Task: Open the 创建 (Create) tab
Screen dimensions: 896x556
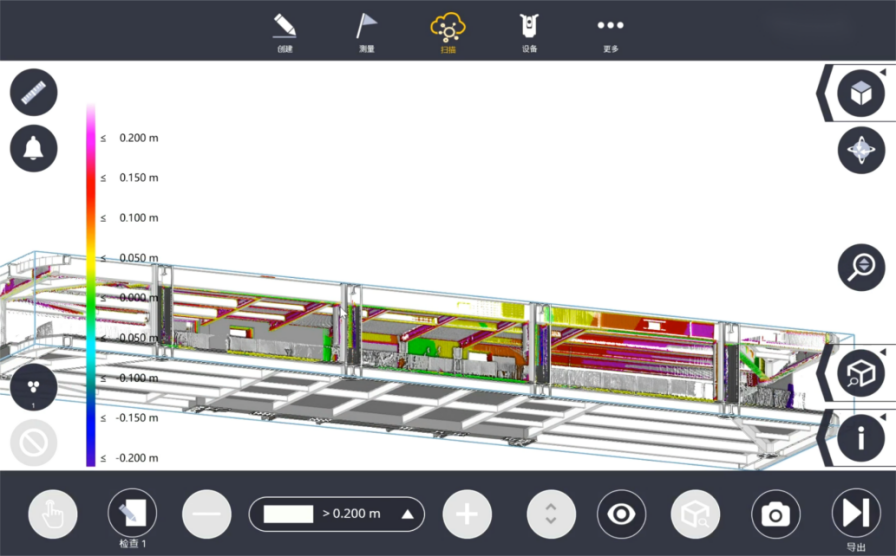Action: [285, 31]
